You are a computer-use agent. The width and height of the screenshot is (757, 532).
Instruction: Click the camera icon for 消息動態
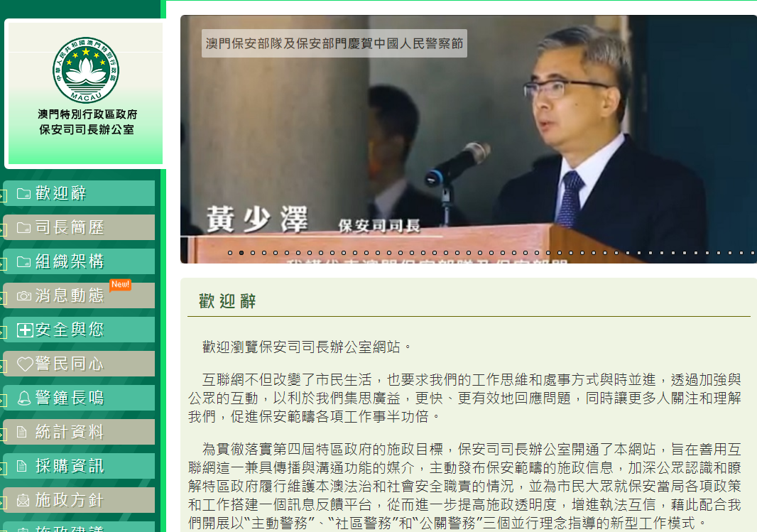pos(23,295)
